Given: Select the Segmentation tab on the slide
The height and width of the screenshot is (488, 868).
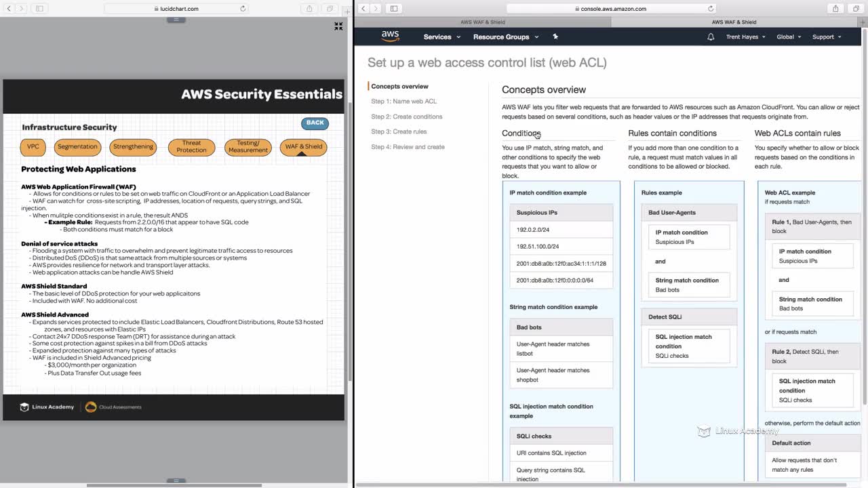Looking at the screenshot, I should coord(77,147).
